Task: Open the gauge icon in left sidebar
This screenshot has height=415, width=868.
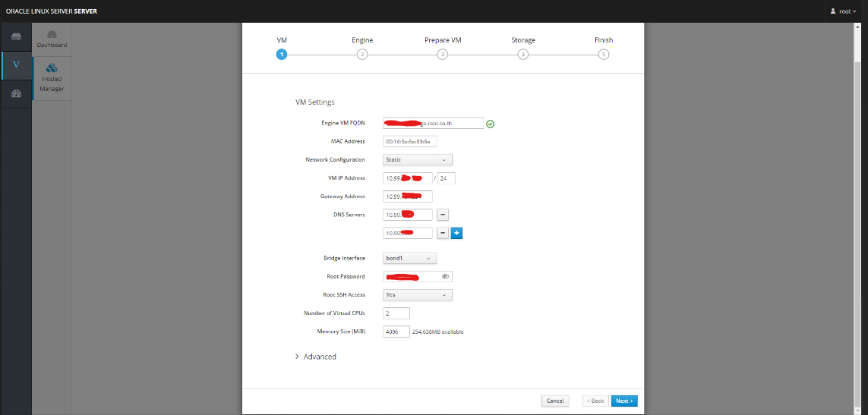Action: (16, 93)
